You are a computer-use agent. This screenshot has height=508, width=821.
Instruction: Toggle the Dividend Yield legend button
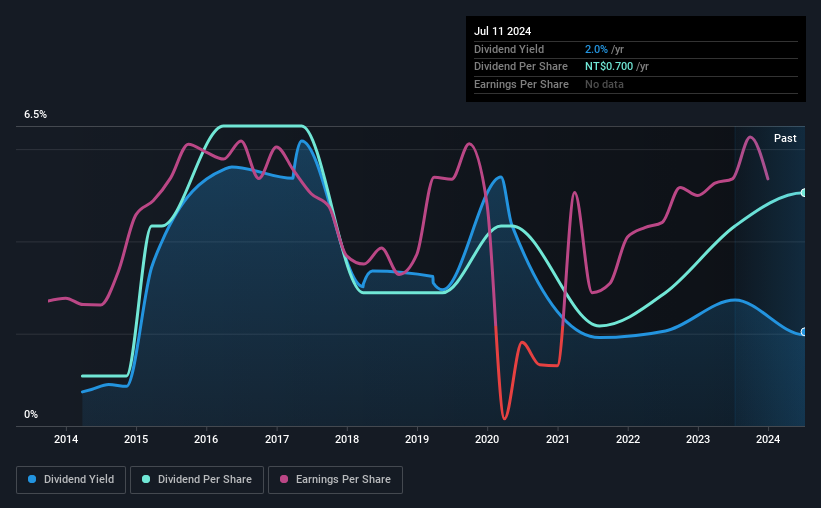(71, 479)
